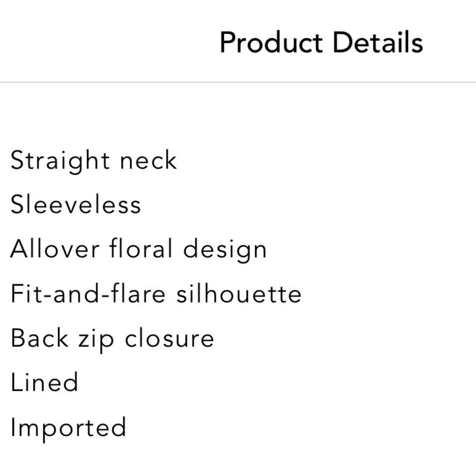Image resolution: width=476 pixels, height=476 pixels.
Task: Click the "Allover floral design" line
Action: (x=138, y=249)
